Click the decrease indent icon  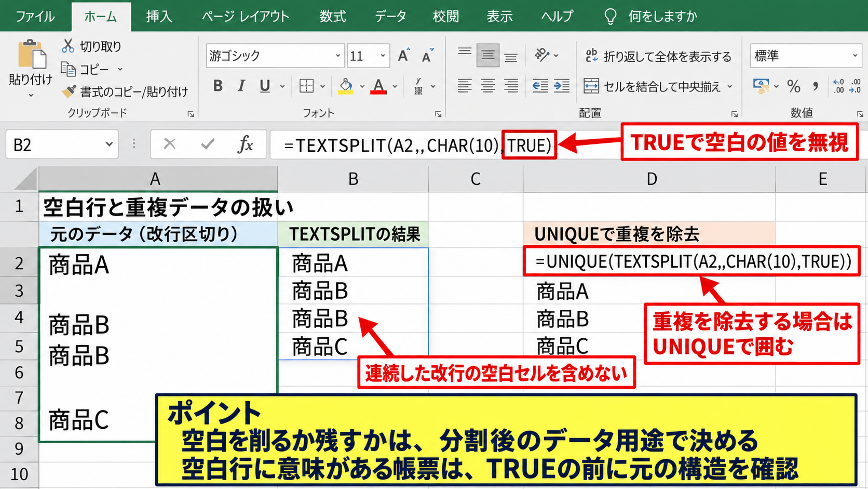(540, 86)
